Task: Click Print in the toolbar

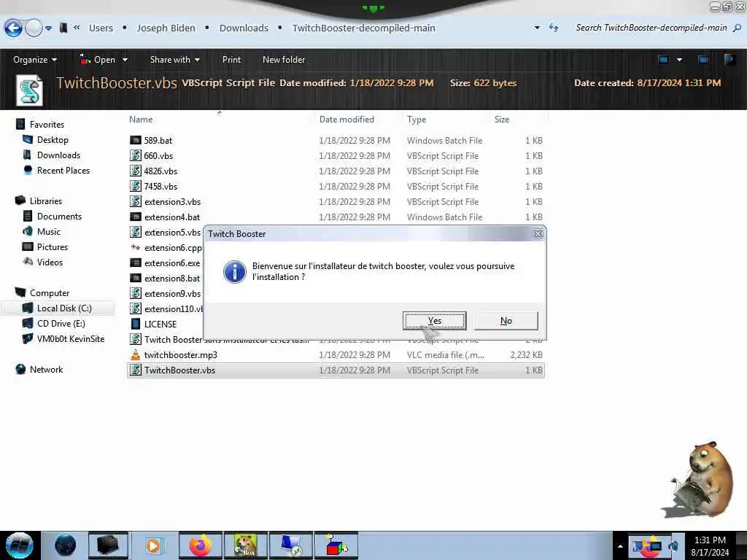Action: (x=231, y=60)
